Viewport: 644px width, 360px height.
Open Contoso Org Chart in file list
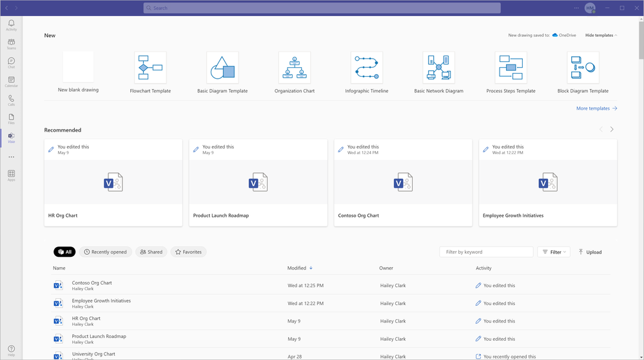[x=92, y=283]
